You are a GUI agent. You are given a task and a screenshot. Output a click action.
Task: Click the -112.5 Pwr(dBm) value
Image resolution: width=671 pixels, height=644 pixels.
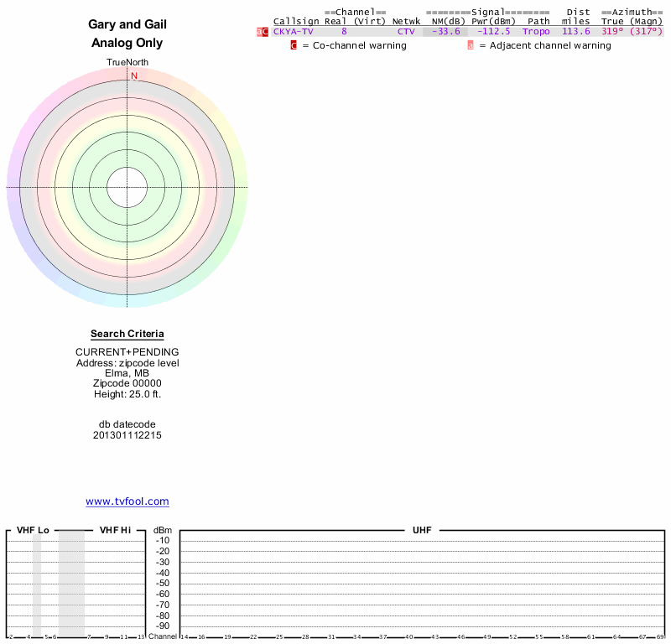click(494, 32)
